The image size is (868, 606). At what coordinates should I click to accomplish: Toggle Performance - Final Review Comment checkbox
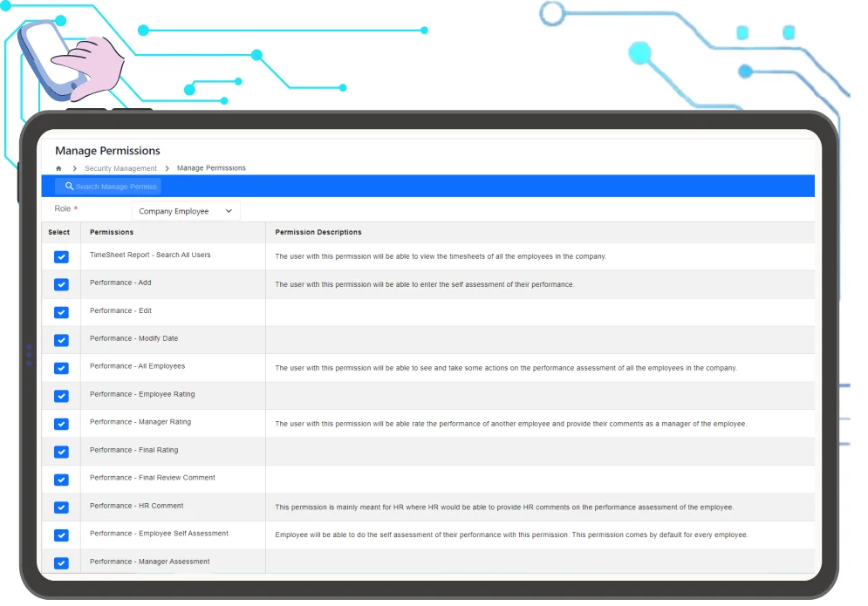[x=61, y=480]
